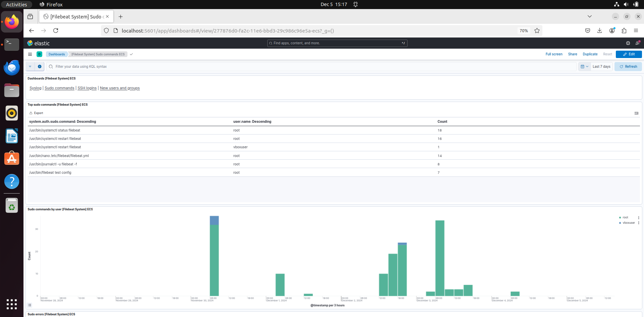The width and height of the screenshot is (644, 317).
Task: Open Firefox application menu
Action: pos(636,31)
